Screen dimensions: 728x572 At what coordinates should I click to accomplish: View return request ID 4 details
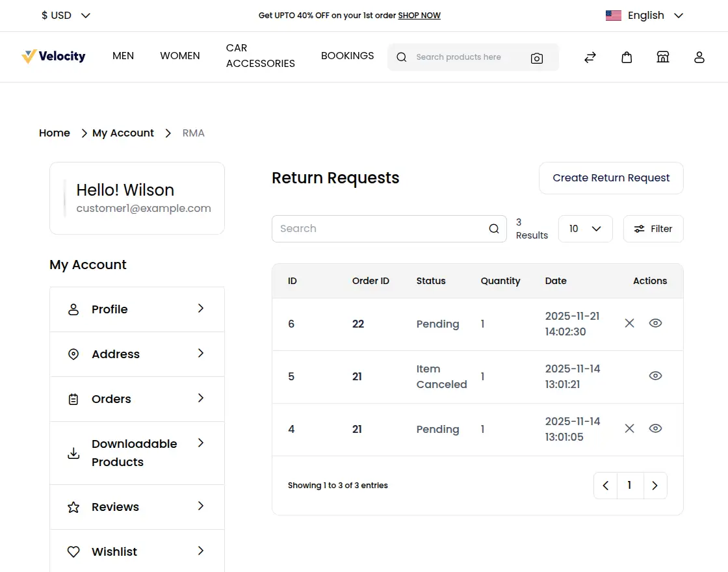click(655, 428)
